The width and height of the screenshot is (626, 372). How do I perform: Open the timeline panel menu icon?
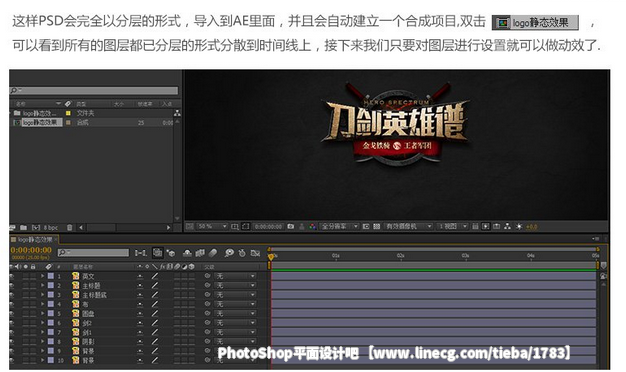pos(596,239)
